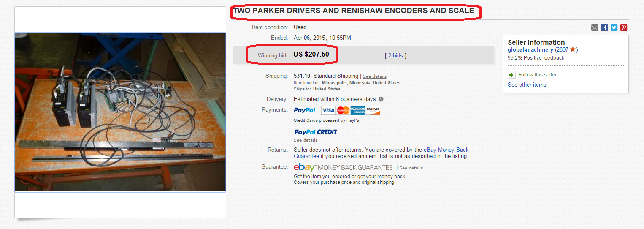Click the eBay Money Back Guarantee logo
The width and height of the screenshot is (644, 229).
(343, 167)
